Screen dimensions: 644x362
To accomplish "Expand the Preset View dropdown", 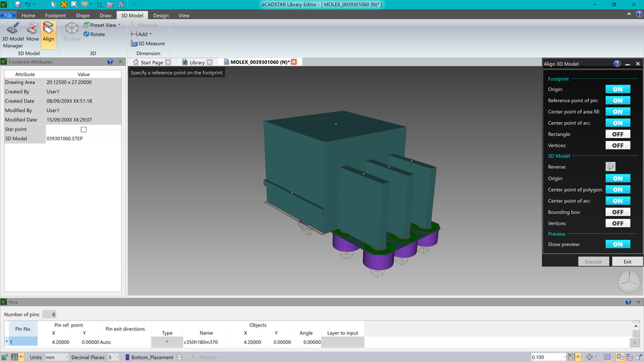I will [x=119, y=25].
